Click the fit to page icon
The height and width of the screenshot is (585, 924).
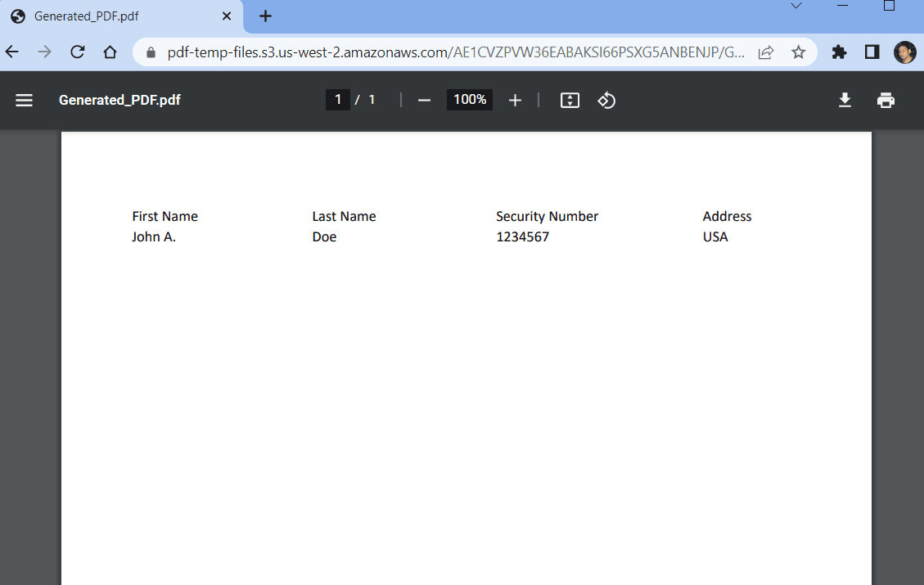click(570, 100)
